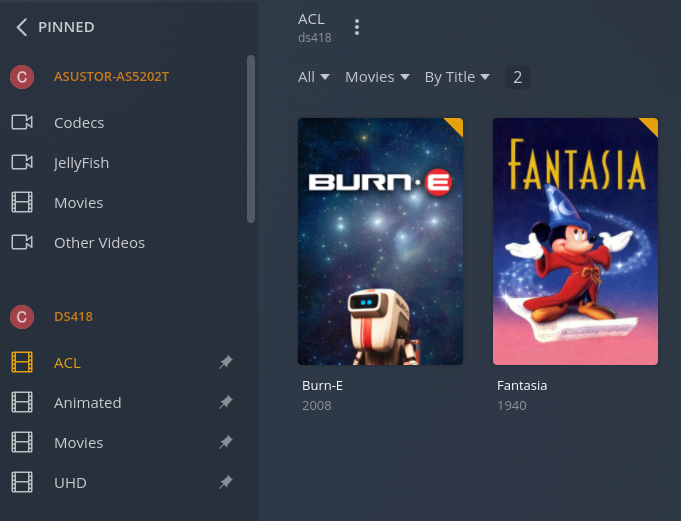The height and width of the screenshot is (521, 681).
Task: Open the Burn-E poster
Action: 380,241
